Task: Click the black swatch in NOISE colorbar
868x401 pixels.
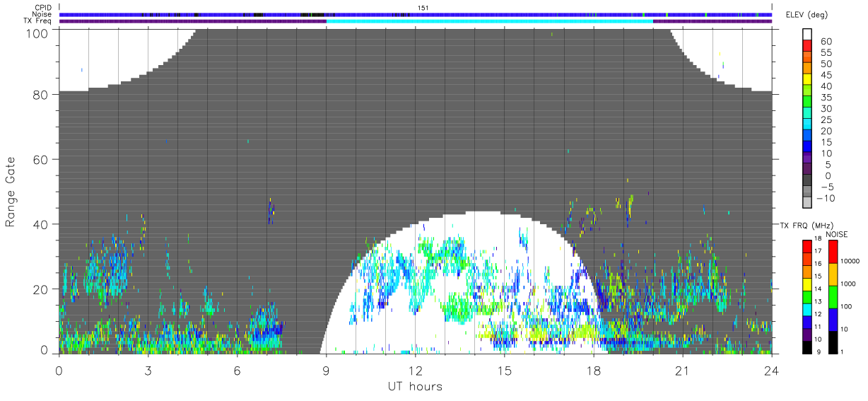Action: tap(832, 342)
